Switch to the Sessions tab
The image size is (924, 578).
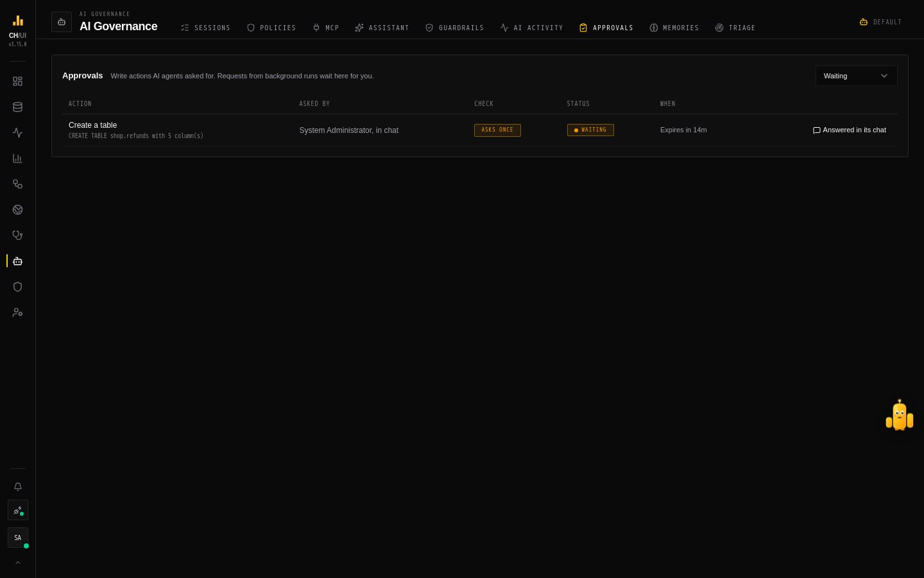(x=205, y=28)
